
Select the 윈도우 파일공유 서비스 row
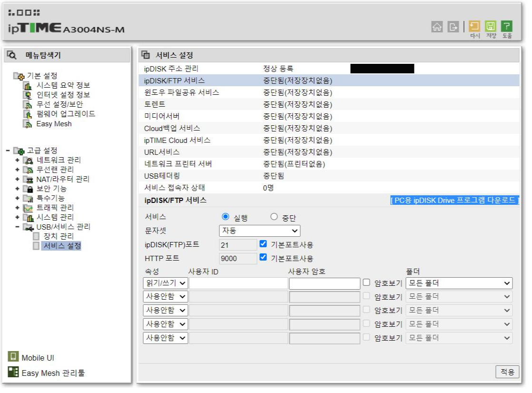click(329, 92)
